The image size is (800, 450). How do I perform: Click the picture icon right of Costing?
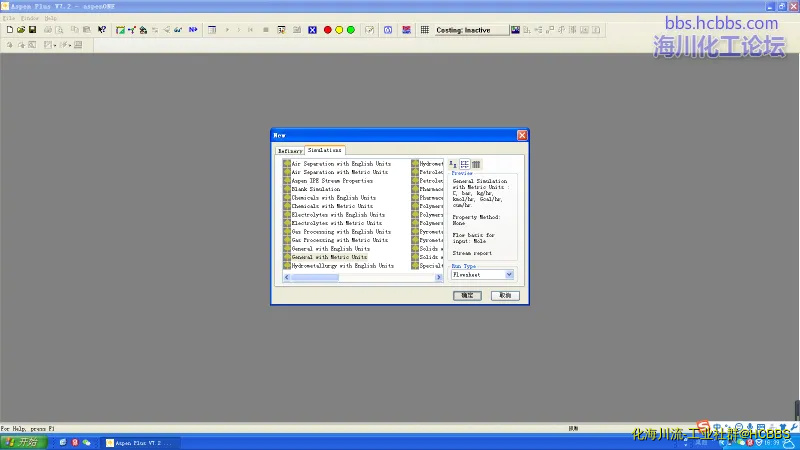click(x=515, y=30)
